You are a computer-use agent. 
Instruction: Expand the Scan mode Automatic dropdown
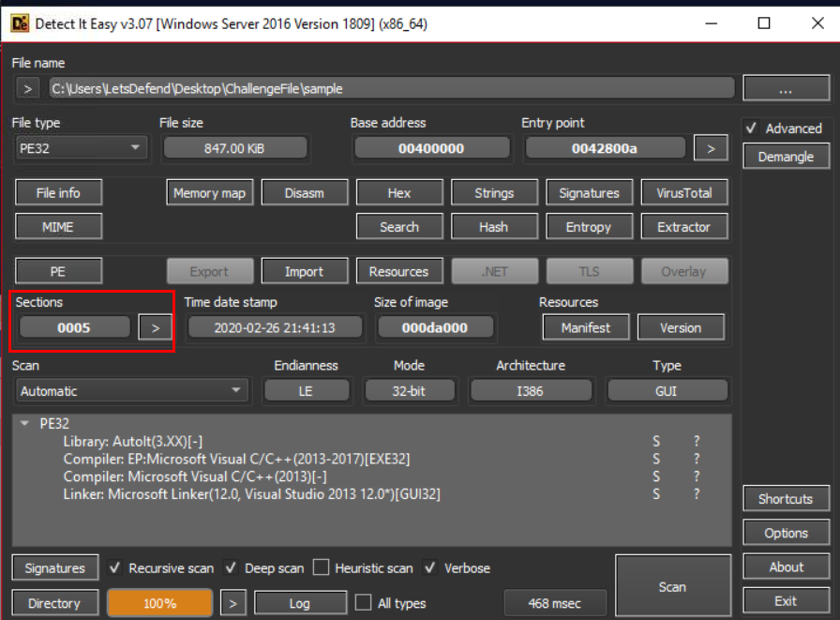click(131, 391)
